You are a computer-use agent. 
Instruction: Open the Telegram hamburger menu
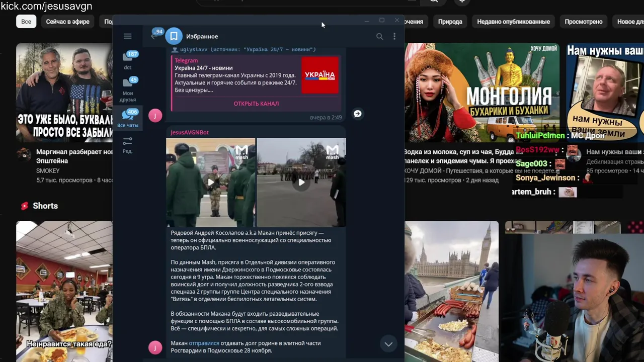pos(127,36)
